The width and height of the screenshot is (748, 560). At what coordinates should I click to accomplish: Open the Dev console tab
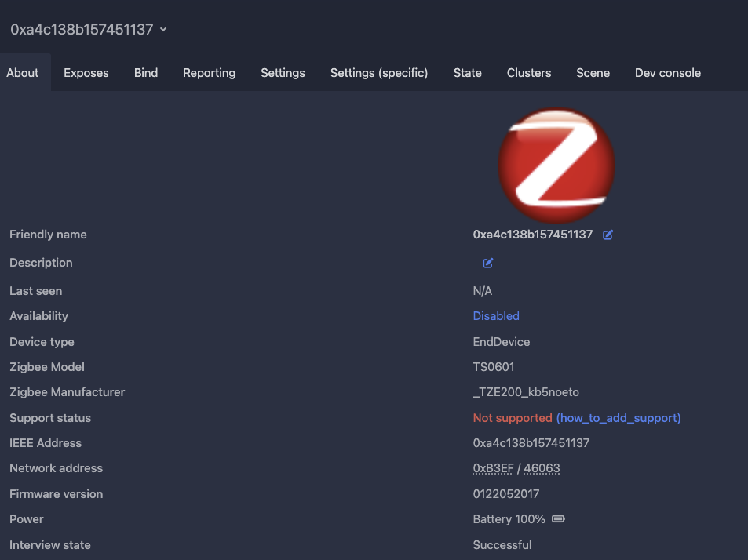point(668,72)
